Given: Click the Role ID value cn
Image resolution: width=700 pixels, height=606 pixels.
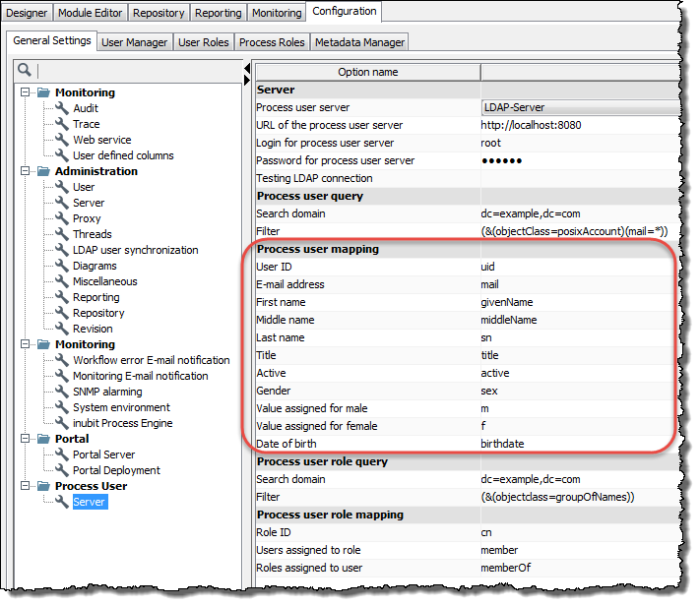Looking at the screenshot, I should coord(486,532).
